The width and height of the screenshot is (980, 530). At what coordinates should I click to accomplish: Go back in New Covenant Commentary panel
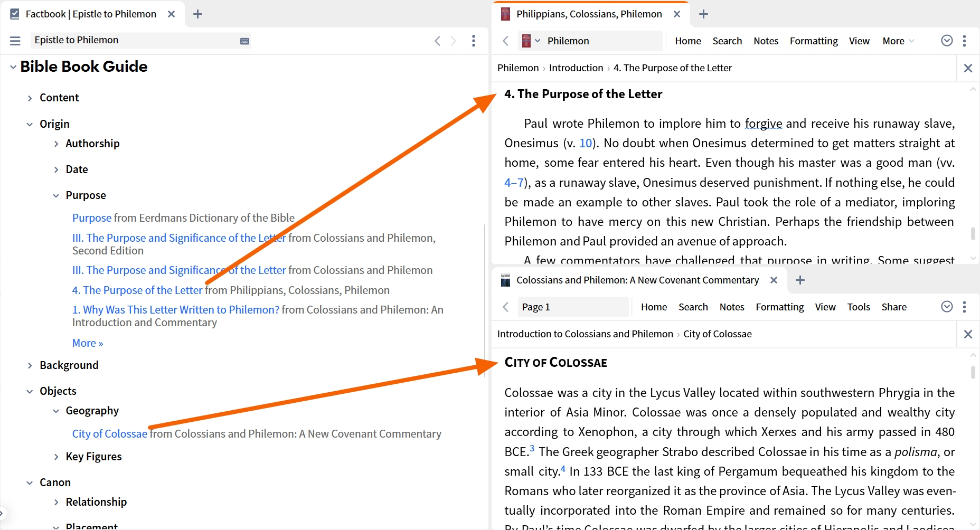506,307
